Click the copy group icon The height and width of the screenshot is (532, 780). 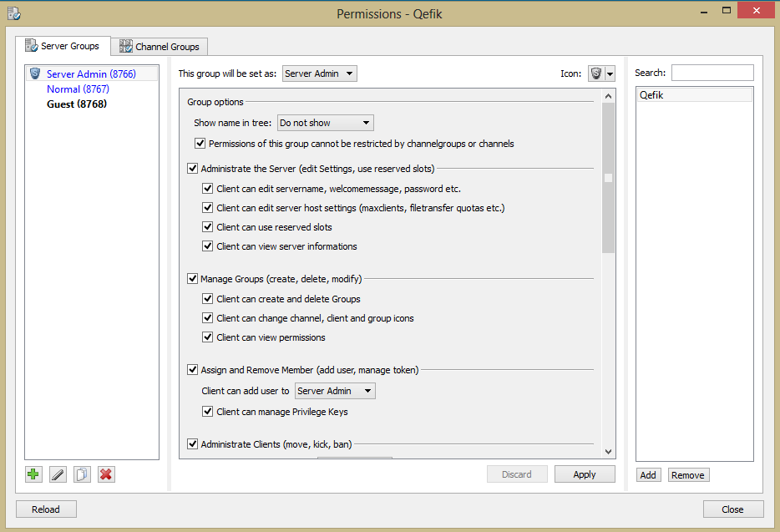click(x=82, y=474)
